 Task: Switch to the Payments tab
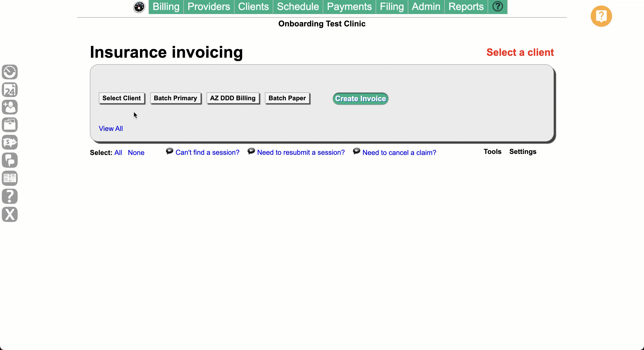coord(349,7)
